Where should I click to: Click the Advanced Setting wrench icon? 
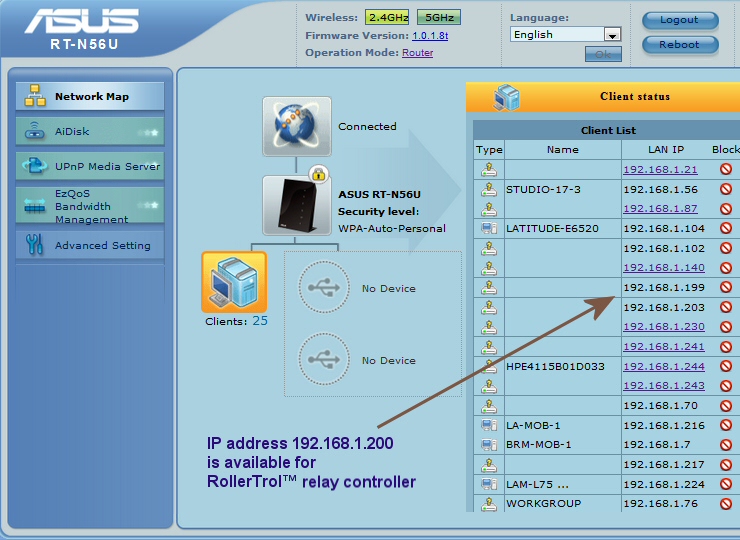(34, 245)
